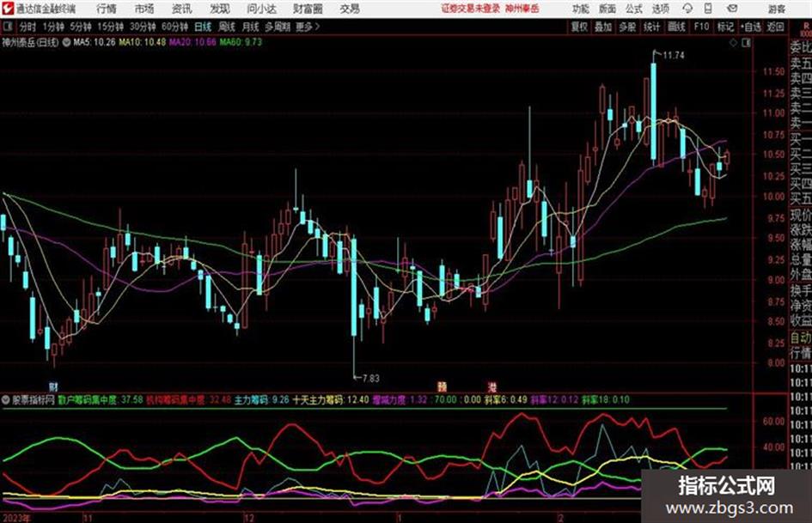The height and width of the screenshot is (523, 812).
Task: Switch to 5分钟 period tab
Action: tap(80, 27)
